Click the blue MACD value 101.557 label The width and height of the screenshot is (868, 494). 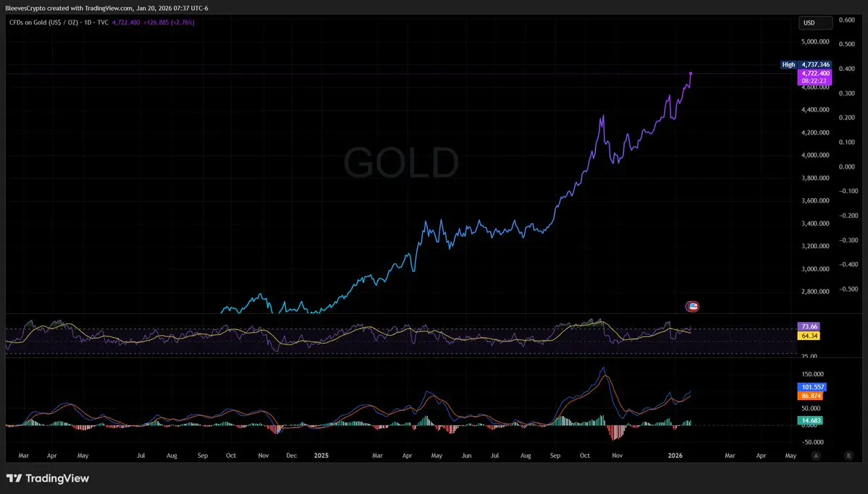pos(812,387)
